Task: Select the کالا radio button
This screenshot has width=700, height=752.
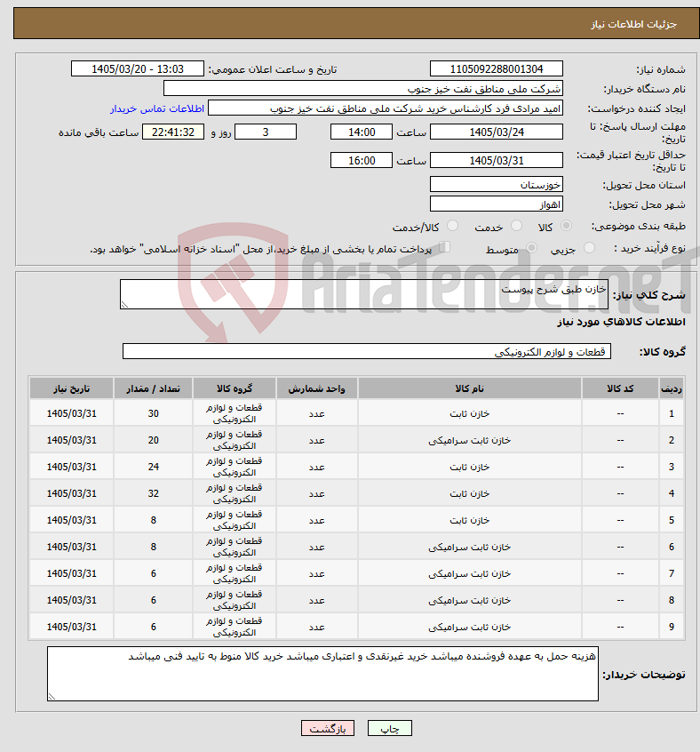Action: pyautogui.click(x=566, y=226)
